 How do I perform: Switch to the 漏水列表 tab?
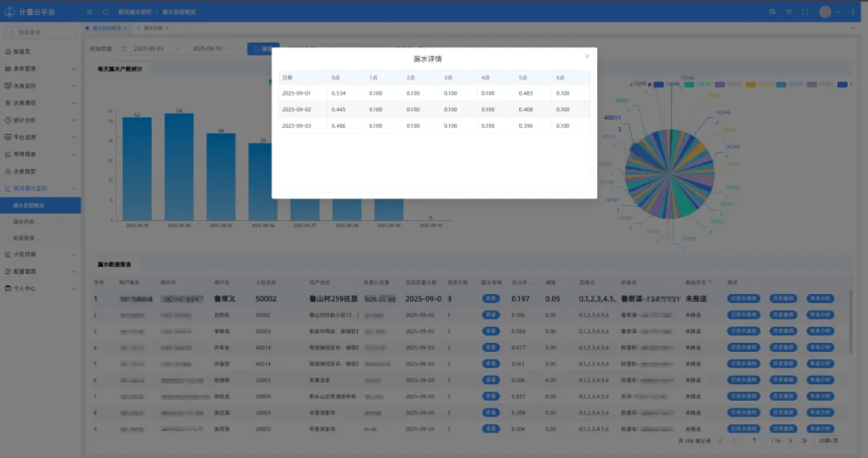click(x=153, y=28)
